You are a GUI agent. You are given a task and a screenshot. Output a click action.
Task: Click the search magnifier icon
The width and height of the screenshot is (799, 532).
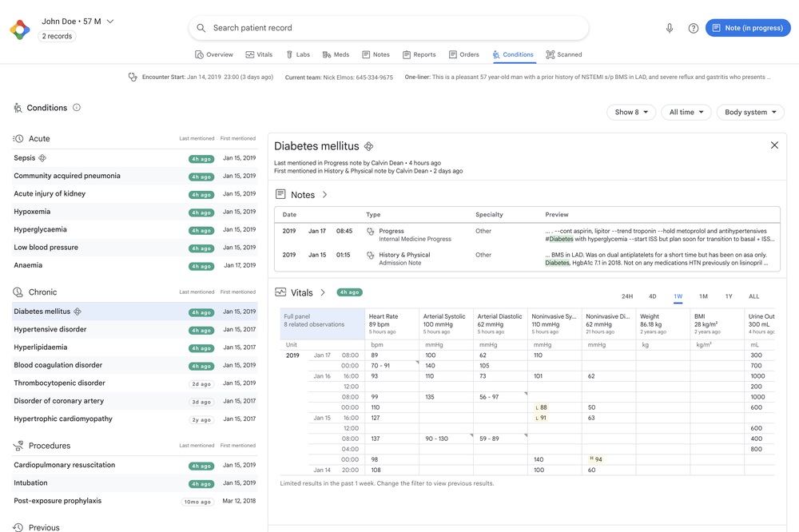tap(201, 28)
